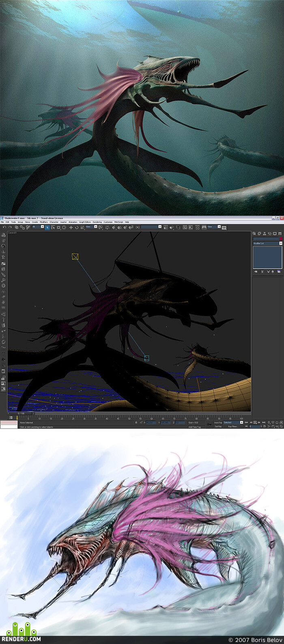Open the named selection sets dropdown
The height and width of the screenshot is (644, 284).
pos(151,226)
